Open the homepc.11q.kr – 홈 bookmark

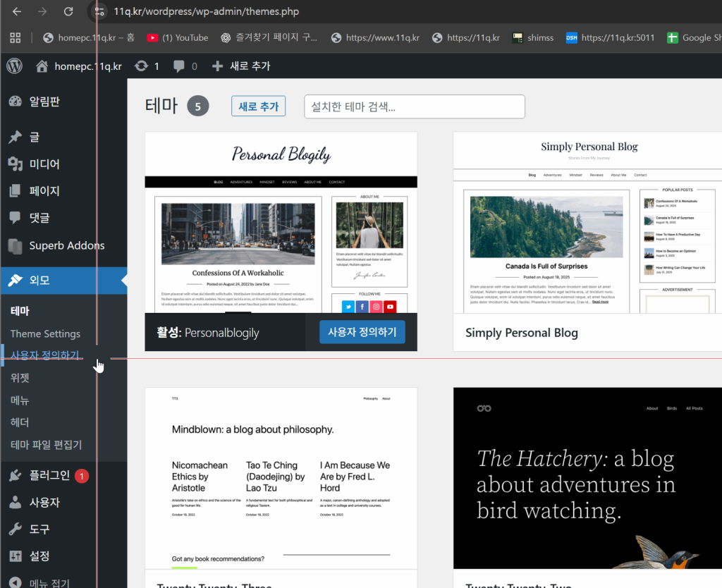(89, 38)
